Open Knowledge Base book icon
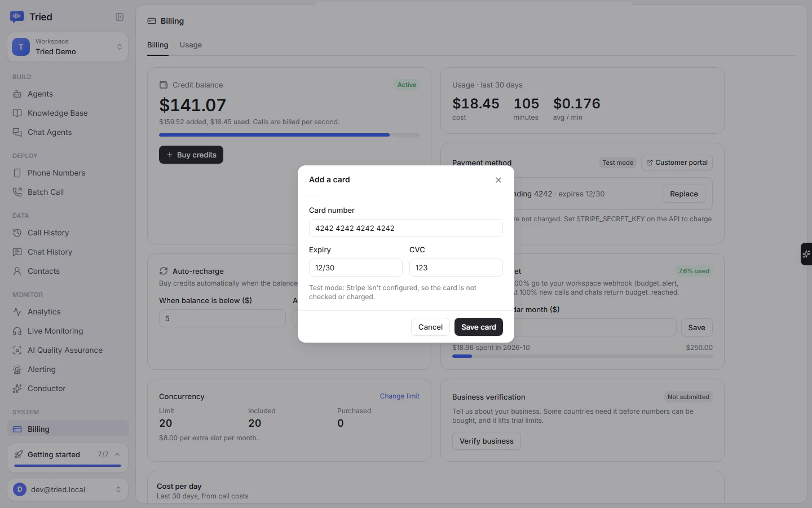812x508 pixels. click(17, 113)
